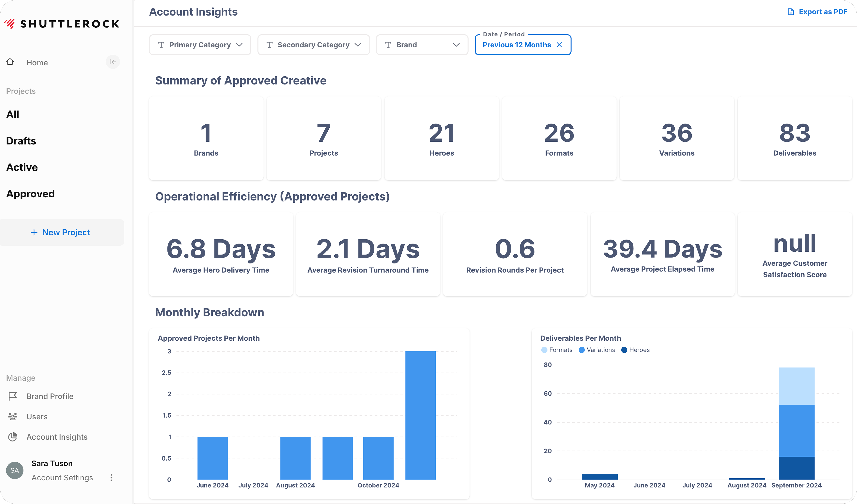Open the three-dot menu beside Account Settings

point(111,478)
